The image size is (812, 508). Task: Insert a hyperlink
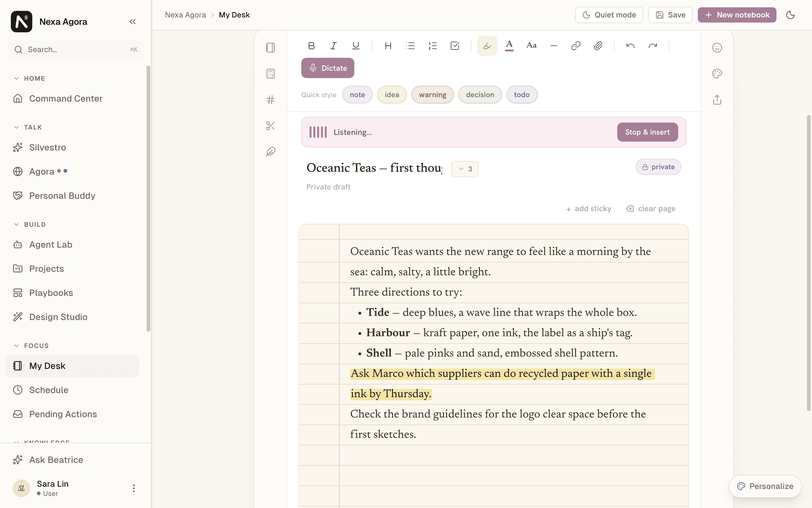pyautogui.click(x=576, y=46)
